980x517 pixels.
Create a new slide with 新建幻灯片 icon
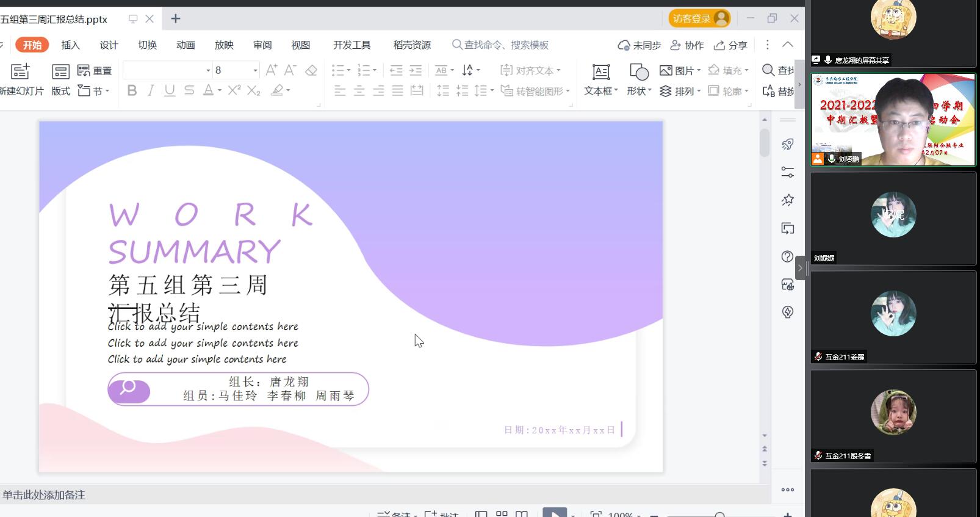pos(20,71)
